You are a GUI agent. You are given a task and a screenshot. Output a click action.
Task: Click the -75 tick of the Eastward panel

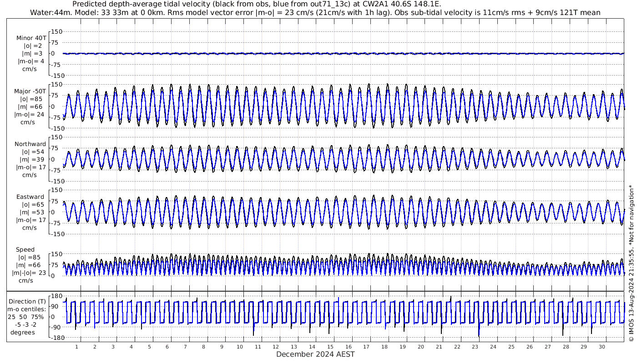[x=56, y=223]
